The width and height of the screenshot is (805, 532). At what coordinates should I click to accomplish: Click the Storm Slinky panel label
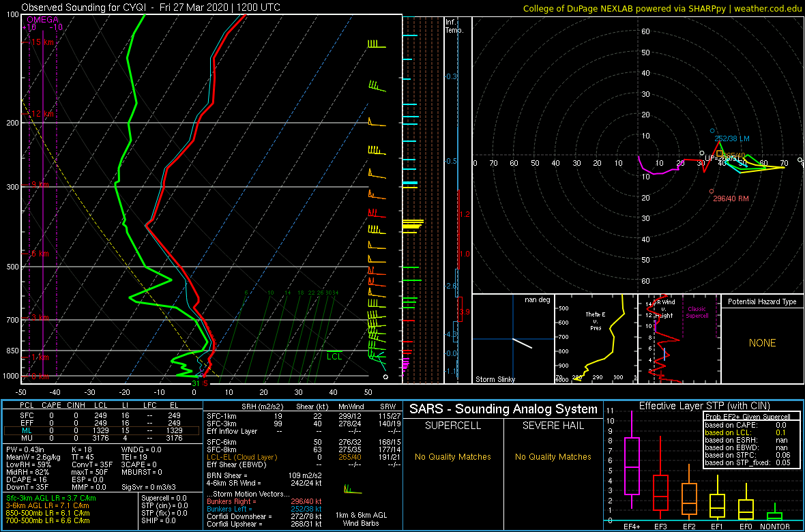point(495,379)
